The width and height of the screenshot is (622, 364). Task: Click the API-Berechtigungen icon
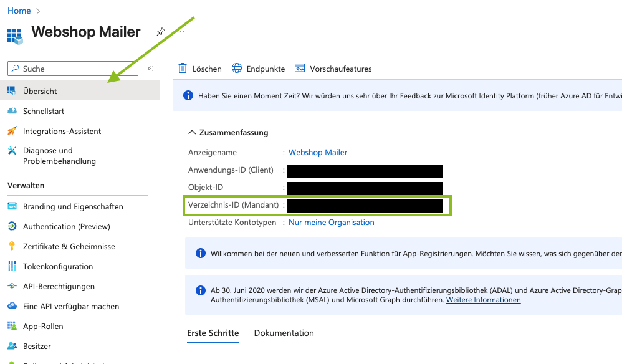click(12, 286)
